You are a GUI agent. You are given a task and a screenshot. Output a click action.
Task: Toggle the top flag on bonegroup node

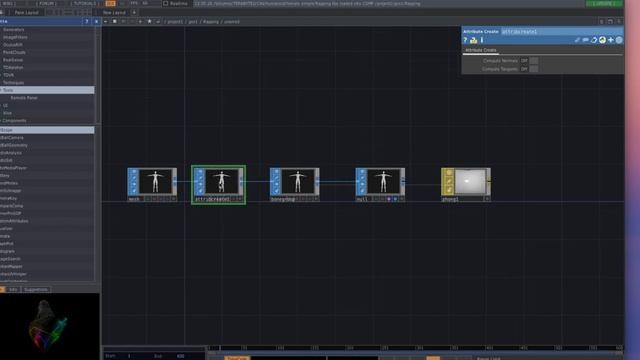point(276,172)
